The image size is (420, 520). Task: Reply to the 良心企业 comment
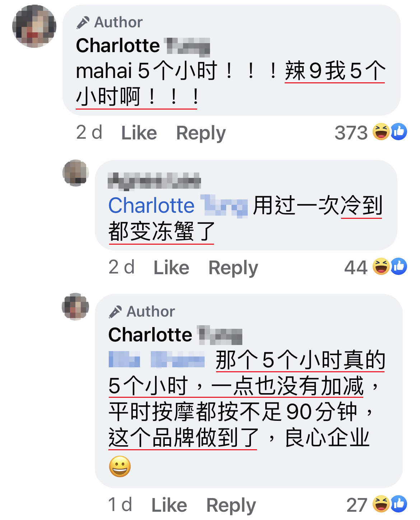pos(231,506)
